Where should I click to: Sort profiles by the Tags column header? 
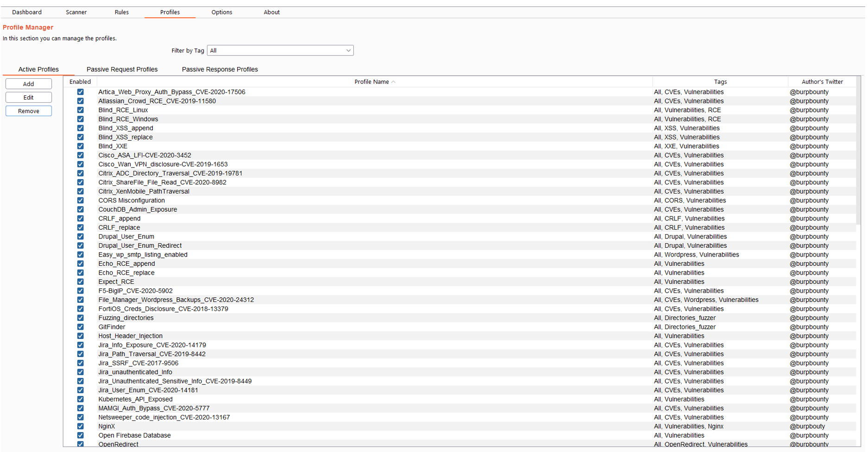(720, 82)
